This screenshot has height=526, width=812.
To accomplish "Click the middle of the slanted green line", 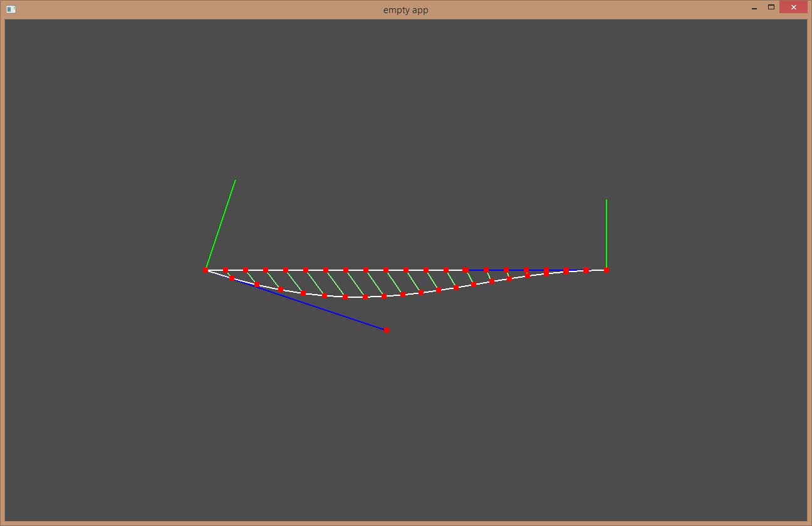I will [x=221, y=225].
